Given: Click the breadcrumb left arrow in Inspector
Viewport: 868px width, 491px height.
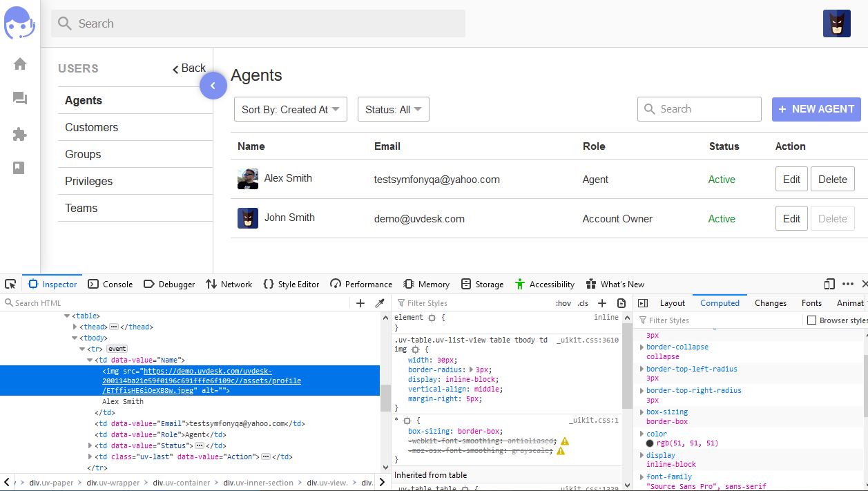Looking at the screenshot, I should pos(7,483).
